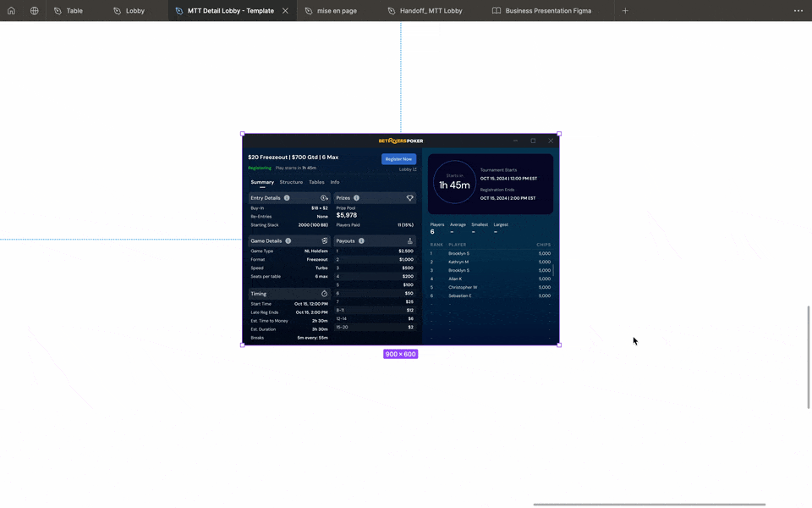The image size is (812, 508).
Task: Click the stopwatch icon in Timing header
Action: pos(324,294)
